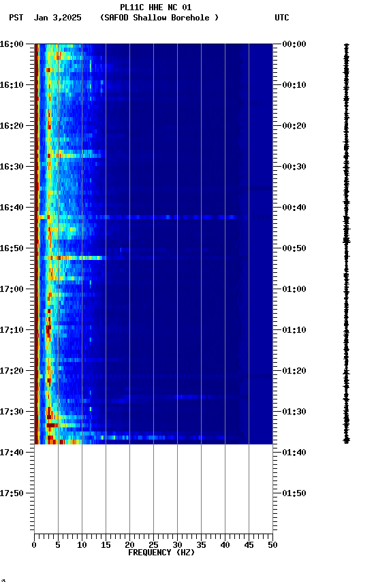Click the 20 Hz axis tick label
The width and height of the screenshot is (376, 588).
pyautogui.click(x=129, y=545)
